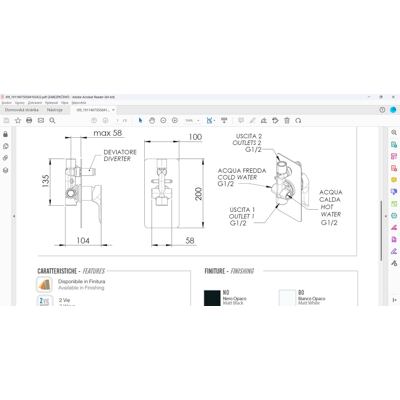Open the third menu in the menu bar

coord(35,103)
